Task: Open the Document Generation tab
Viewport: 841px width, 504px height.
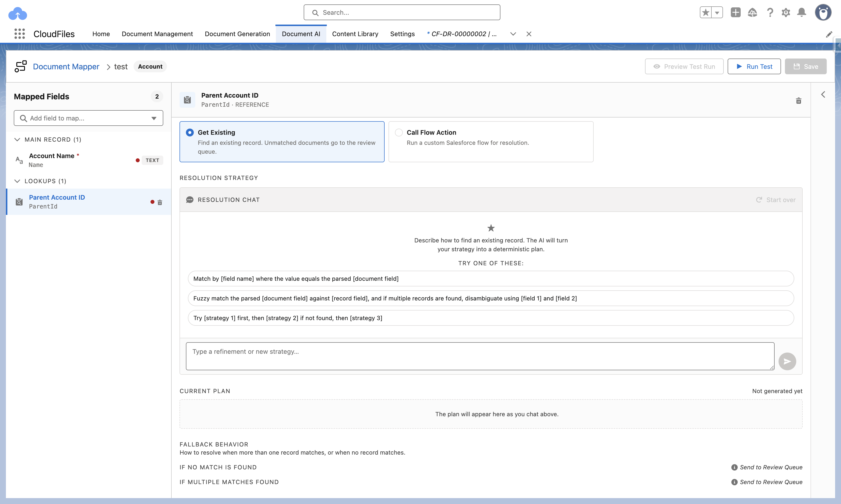Action: 237,34
